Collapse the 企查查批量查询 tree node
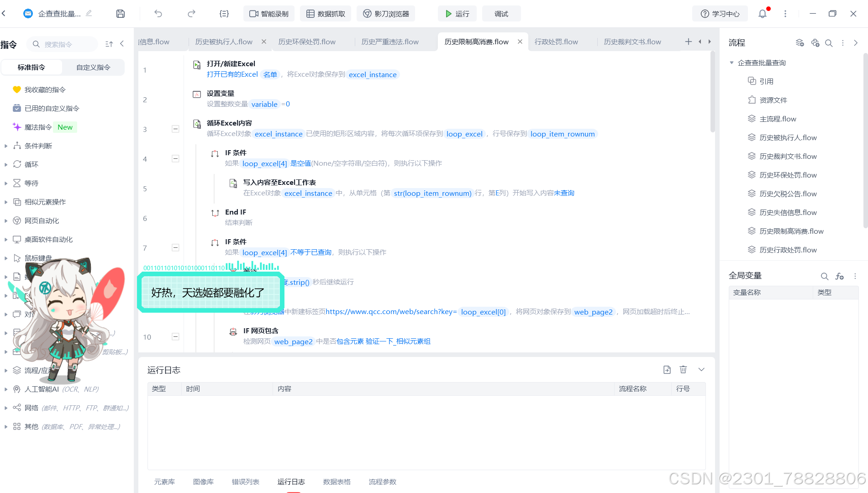The height and width of the screenshot is (493, 868). click(x=731, y=63)
